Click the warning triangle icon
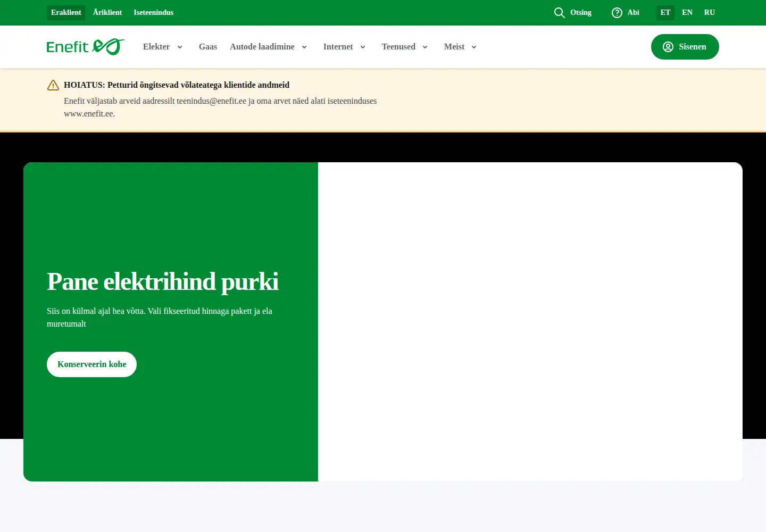 tap(53, 85)
